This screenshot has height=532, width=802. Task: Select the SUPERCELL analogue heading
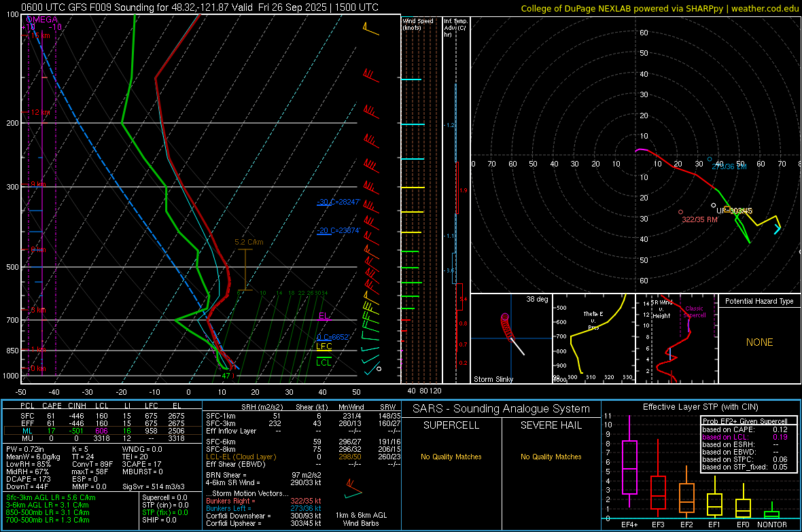click(x=451, y=425)
